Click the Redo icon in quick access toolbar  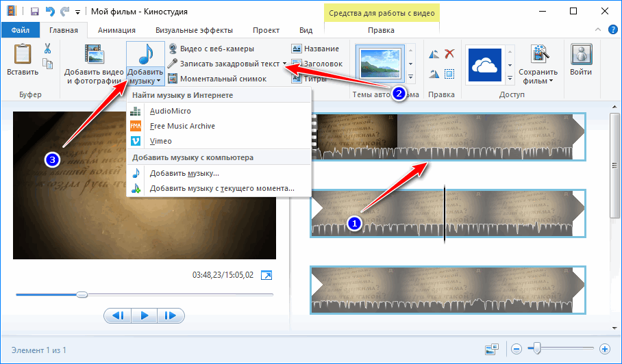tap(64, 12)
